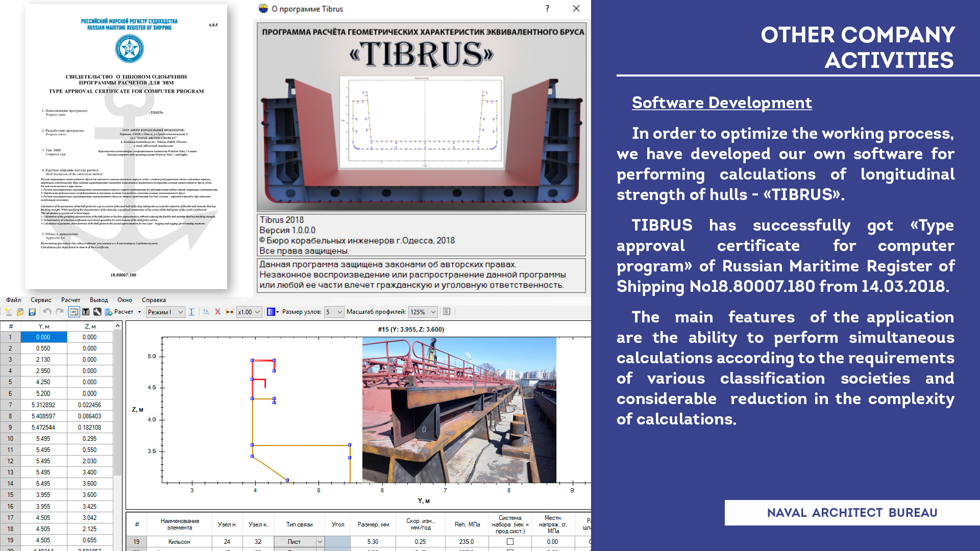980x551 pixels.
Task: Click the add node toolbar icon
Action: tap(206, 312)
